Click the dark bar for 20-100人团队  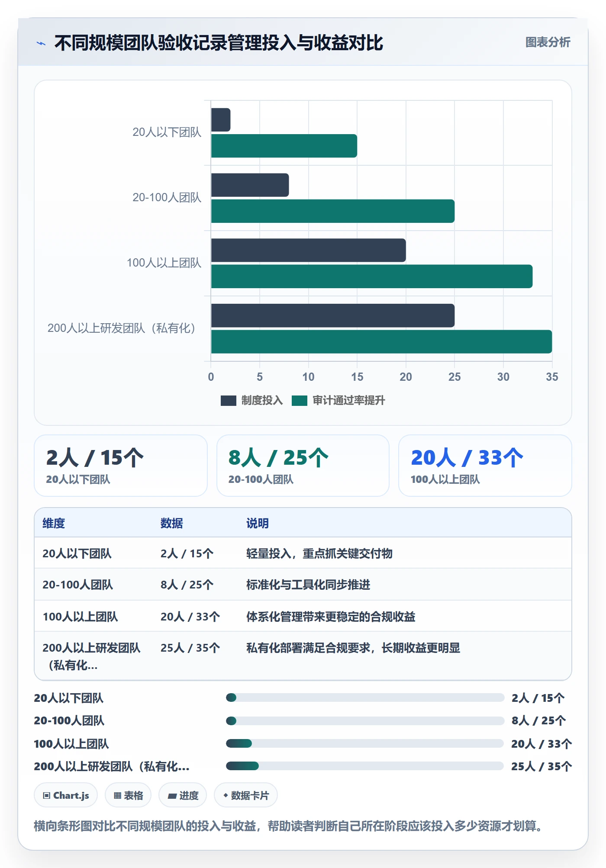pos(250,185)
